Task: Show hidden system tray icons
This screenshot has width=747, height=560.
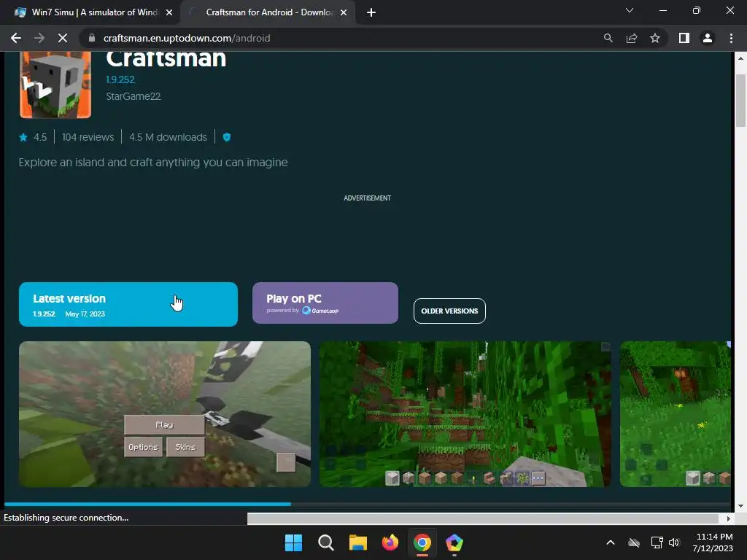Action: [x=611, y=542]
